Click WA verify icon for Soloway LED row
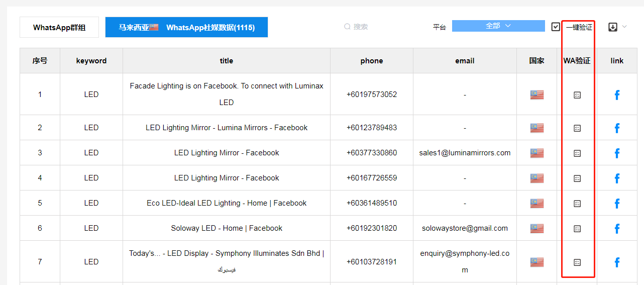The image size is (644, 285). [577, 229]
